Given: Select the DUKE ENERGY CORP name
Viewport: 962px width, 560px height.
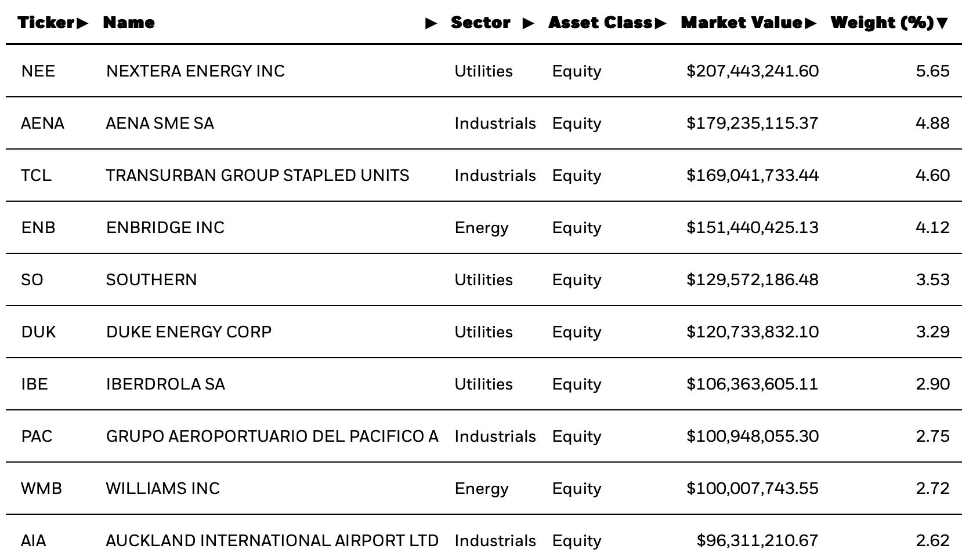Looking at the screenshot, I should (189, 332).
